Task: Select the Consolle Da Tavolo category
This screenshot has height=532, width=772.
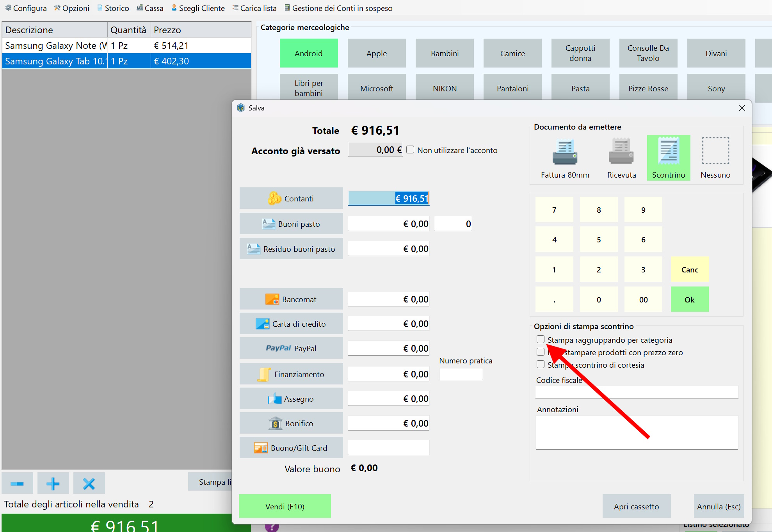Action: (648, 53)
